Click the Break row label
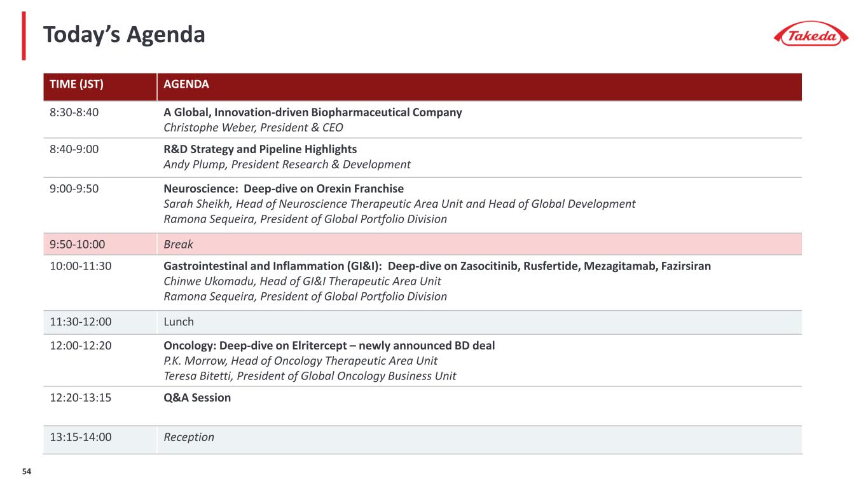The width and height of the screenshot is (868, 488). (x=178, y=244)
